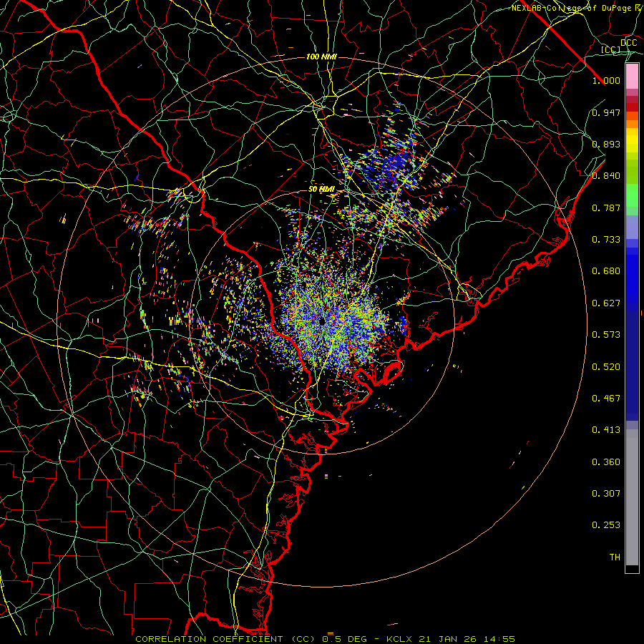644x644 pixels.
Task: Click the 1.000 scale value
Action: (x=606, y=80)
